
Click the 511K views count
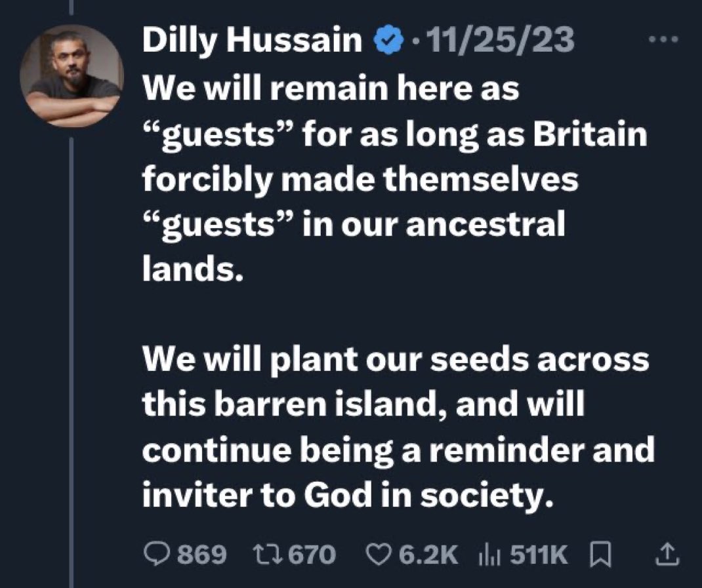[x=539, y=555]
